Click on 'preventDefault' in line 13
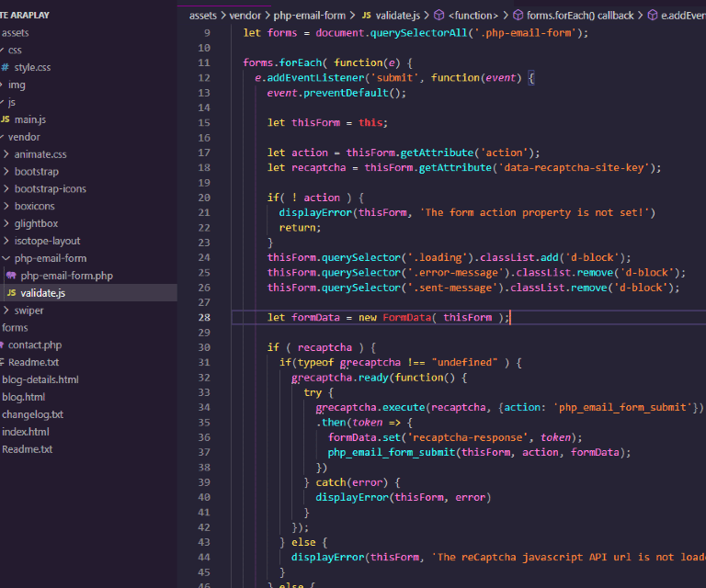This screenshot has height=588, width=706. pyautogui.click(x=346, y=93)
